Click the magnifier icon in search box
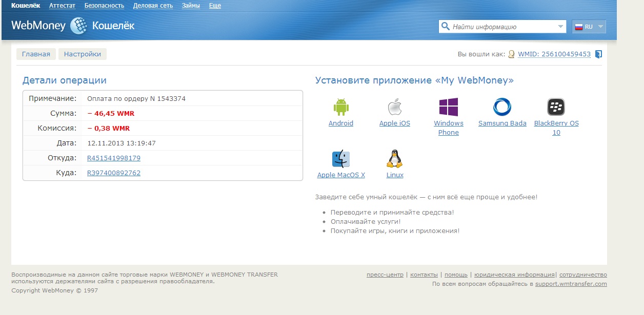The image size is (644, 315). pos(445,27)
